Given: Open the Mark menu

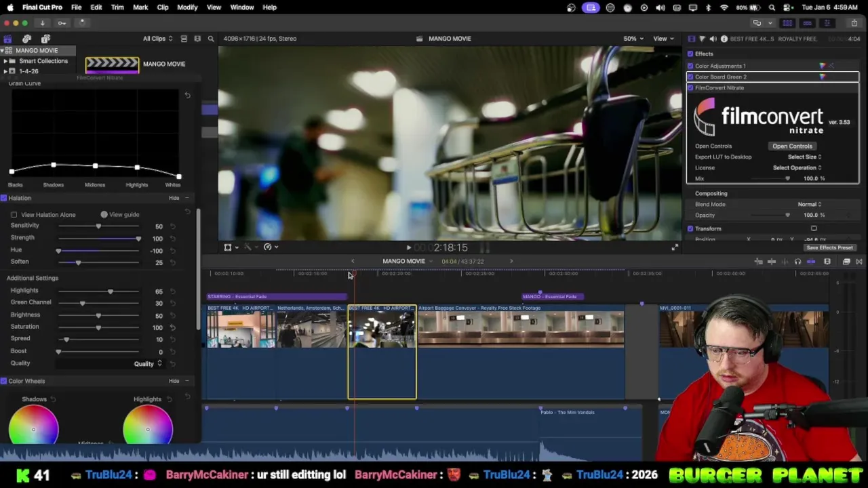Looking at the screenshot, I should 140,7.
